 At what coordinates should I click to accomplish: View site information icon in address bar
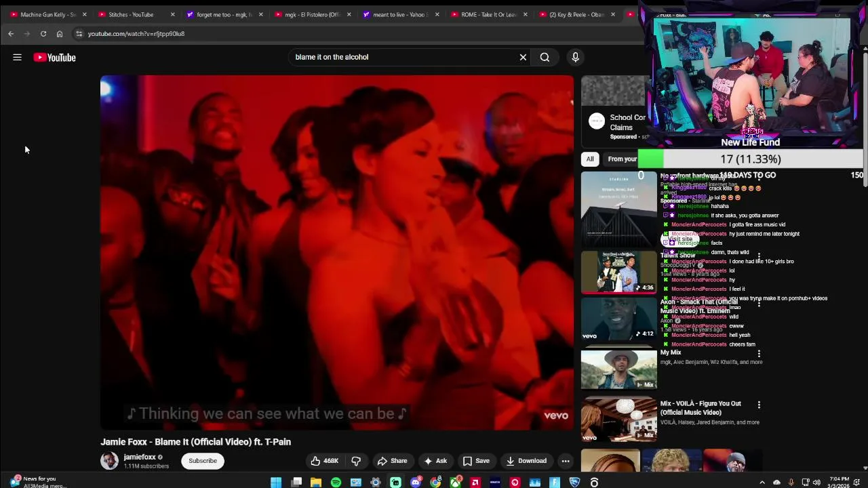coord(79,33)
